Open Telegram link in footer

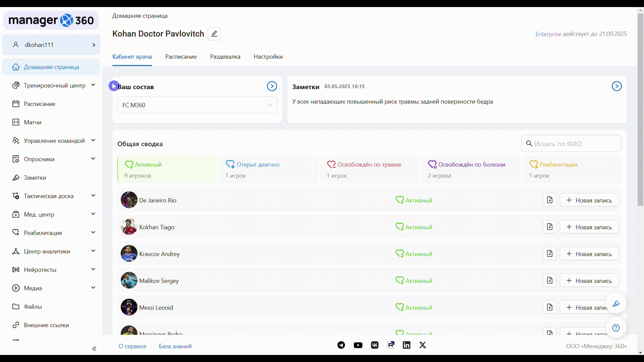pos(341,345)
